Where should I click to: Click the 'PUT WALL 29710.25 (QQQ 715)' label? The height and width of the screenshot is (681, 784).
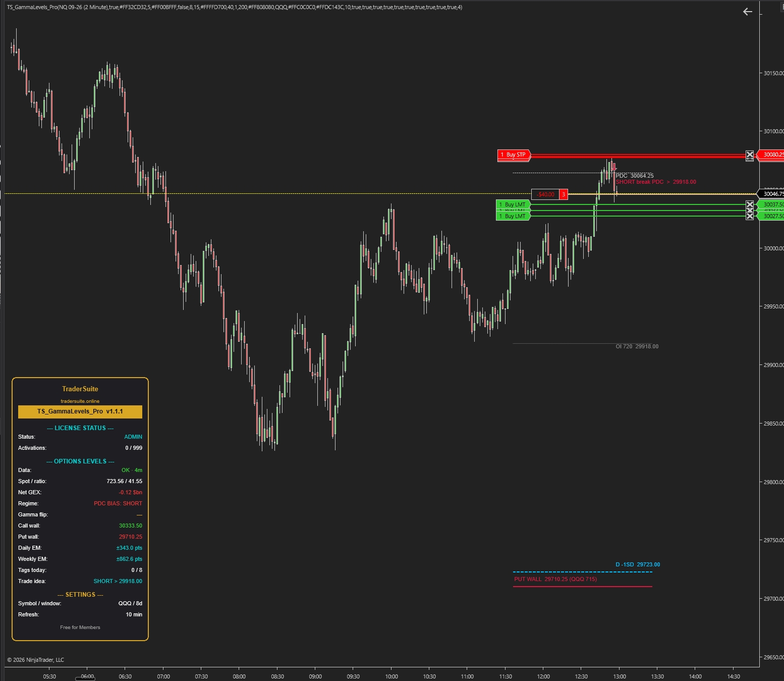[555, 579]
